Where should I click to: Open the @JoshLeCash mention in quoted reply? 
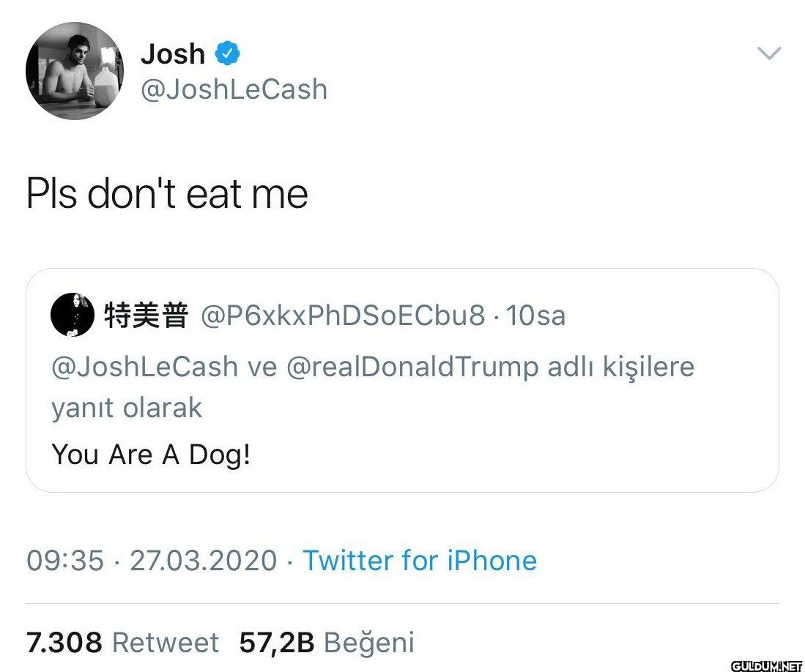145,367
